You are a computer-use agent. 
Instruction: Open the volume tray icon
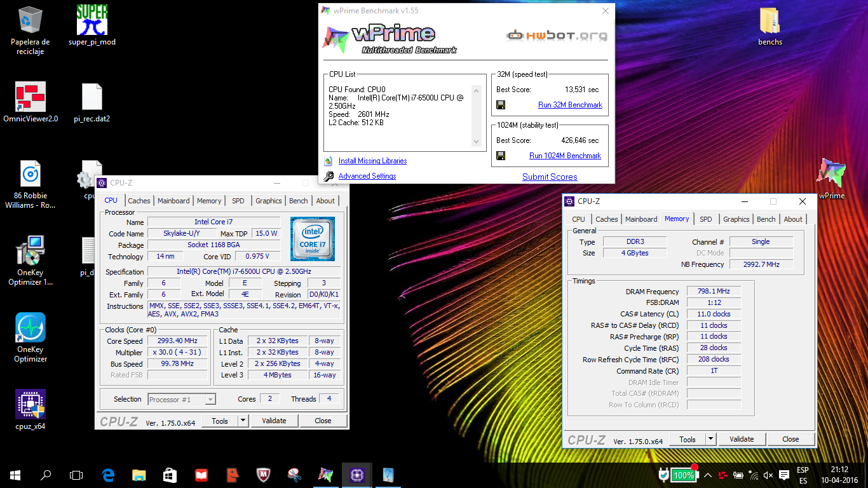tap(768, 475)
